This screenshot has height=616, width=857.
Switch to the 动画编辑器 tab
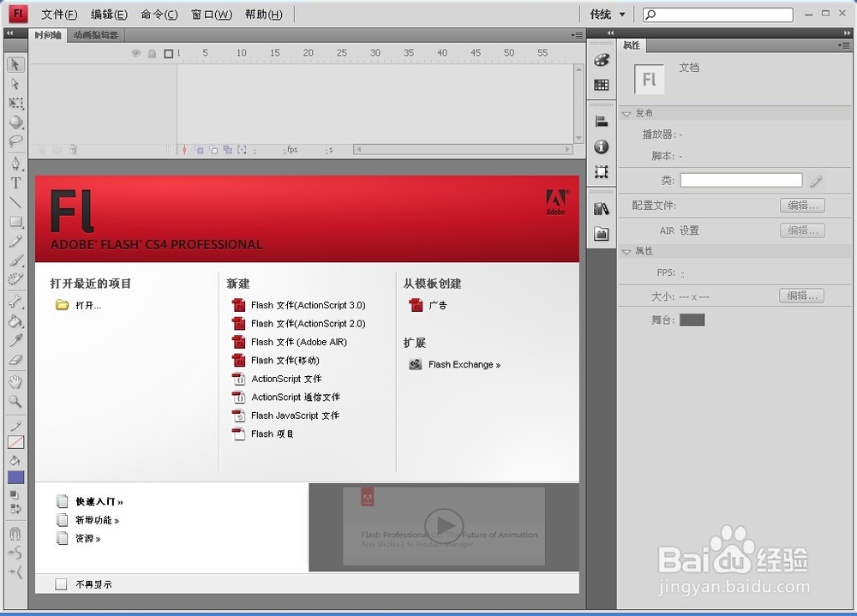(x=96, y=35)
